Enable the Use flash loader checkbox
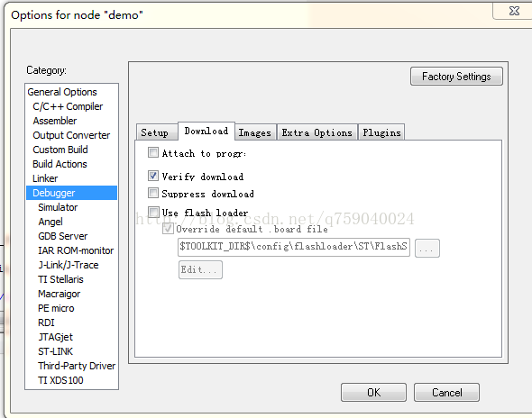532x418 pixels. click(153, 213)
